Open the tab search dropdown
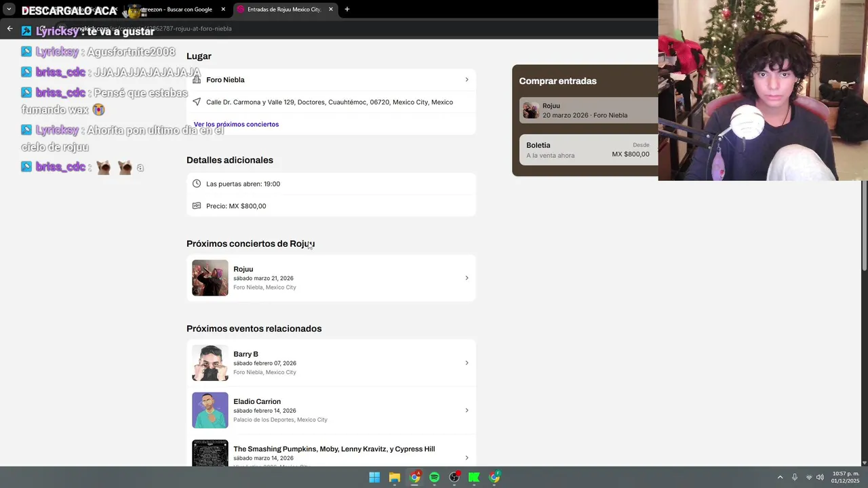The width and height of the screenshot is (868, 488). (x=9, y=9)
